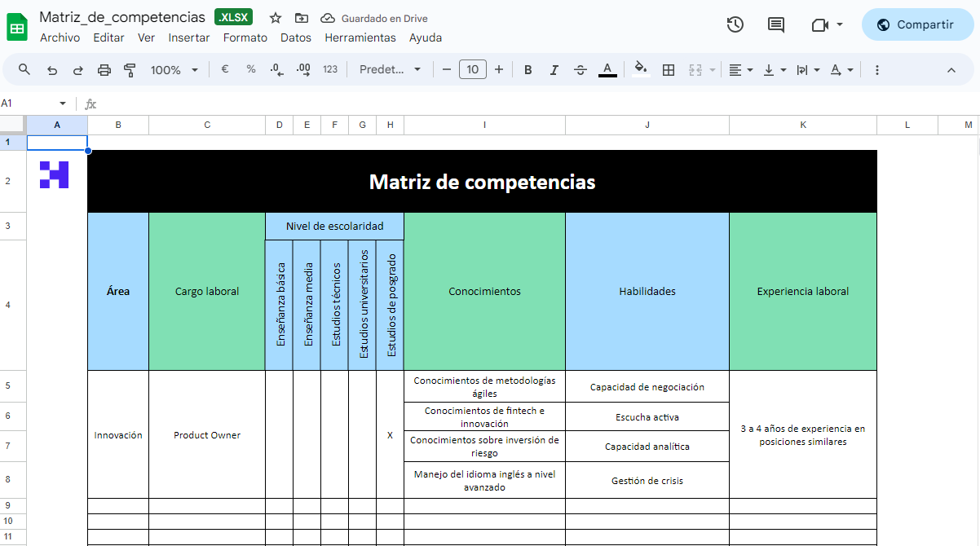The width and height of the screenshot is (980, 546).
Task: Format selection as currency with euro icon
Action: (225, 69)
